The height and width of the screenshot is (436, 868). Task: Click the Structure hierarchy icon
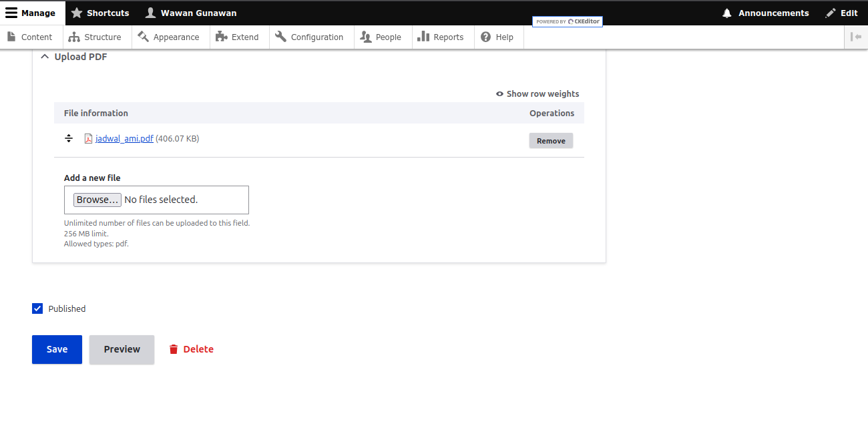click(x=74, y=37)
